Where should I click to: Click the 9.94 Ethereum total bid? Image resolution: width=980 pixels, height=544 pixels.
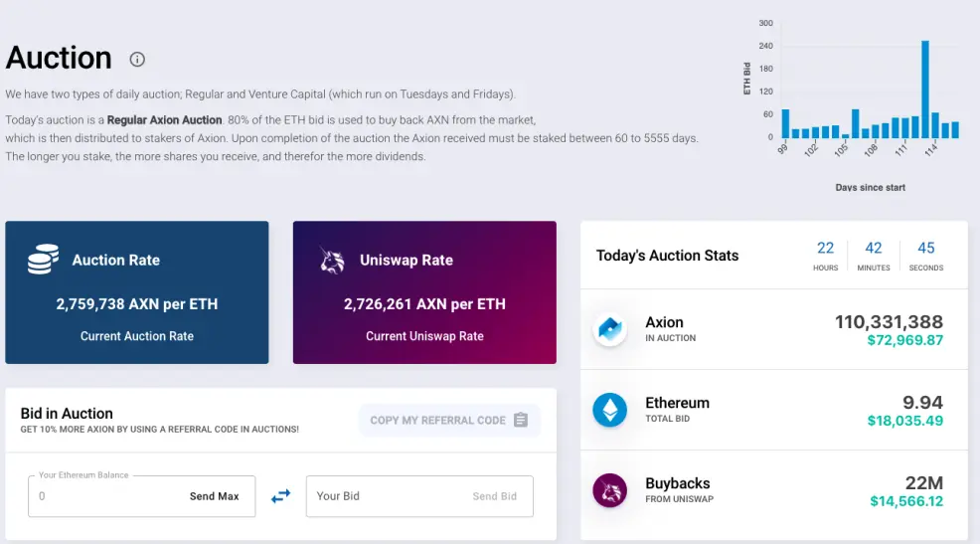pyautogui.click(x=922, y=402)
